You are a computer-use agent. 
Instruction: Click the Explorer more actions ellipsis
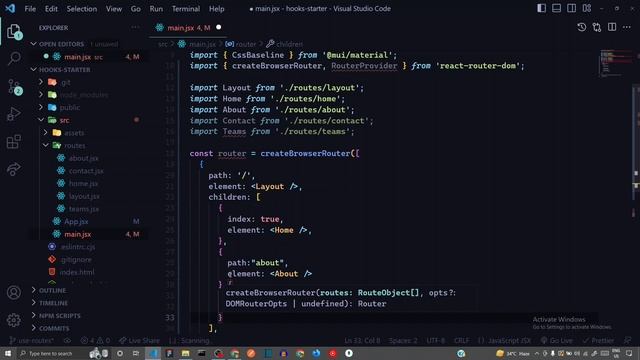click(x=135, y=27)
